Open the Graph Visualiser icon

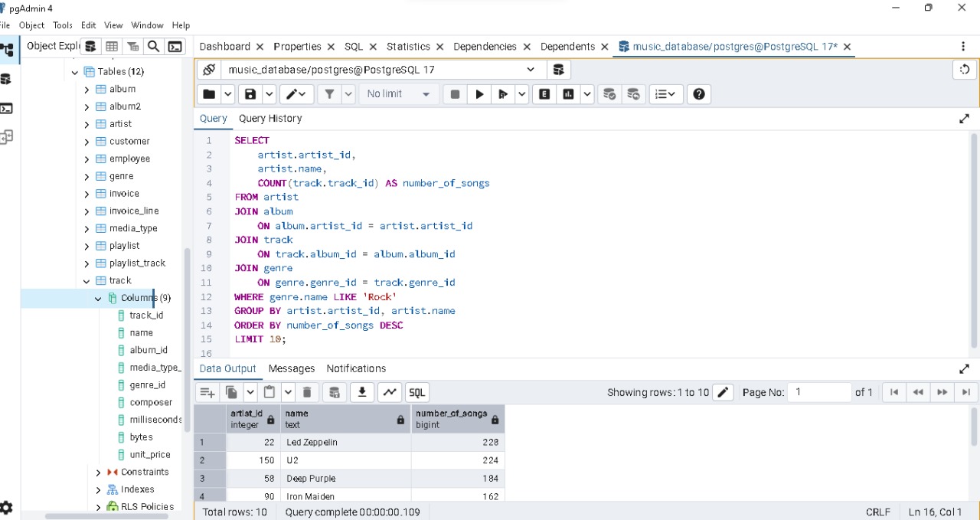point(390,392)
